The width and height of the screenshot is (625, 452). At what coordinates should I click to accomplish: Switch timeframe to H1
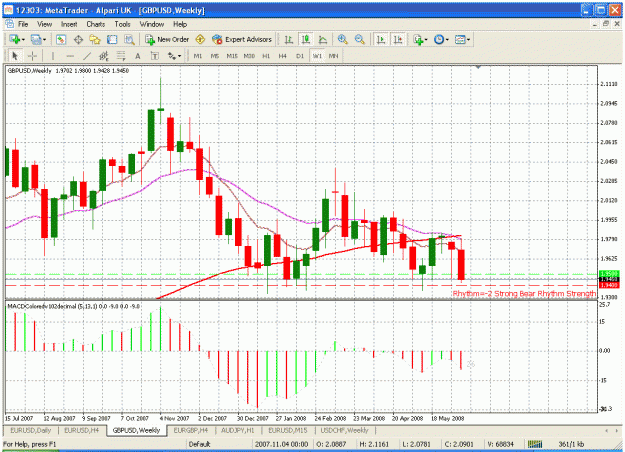click(x=266, y=56)
